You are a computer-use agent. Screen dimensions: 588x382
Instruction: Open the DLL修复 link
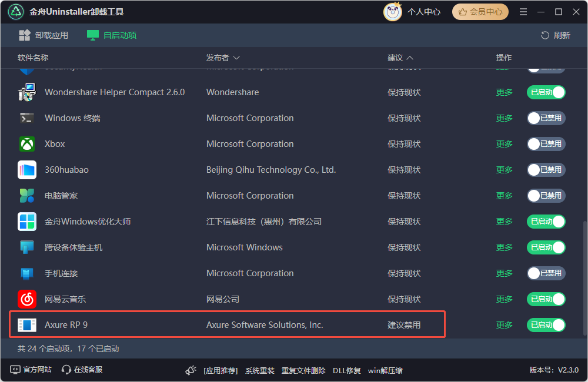(347, 371)
